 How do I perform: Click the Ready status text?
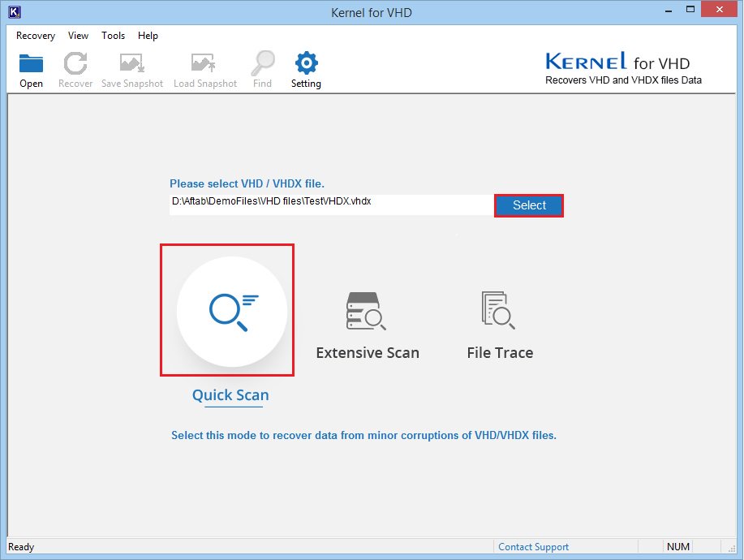coord(21,547)
